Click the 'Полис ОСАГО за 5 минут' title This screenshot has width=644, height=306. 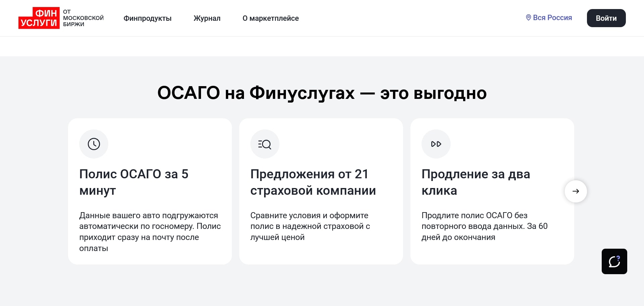coord(134,182)
